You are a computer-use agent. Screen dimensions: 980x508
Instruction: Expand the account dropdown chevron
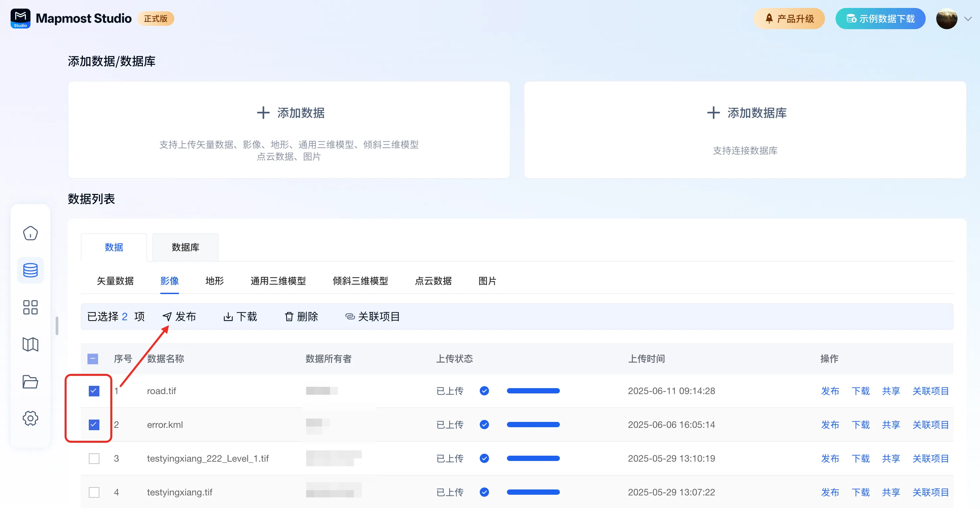pyautogui.click(x=968, y=19)
